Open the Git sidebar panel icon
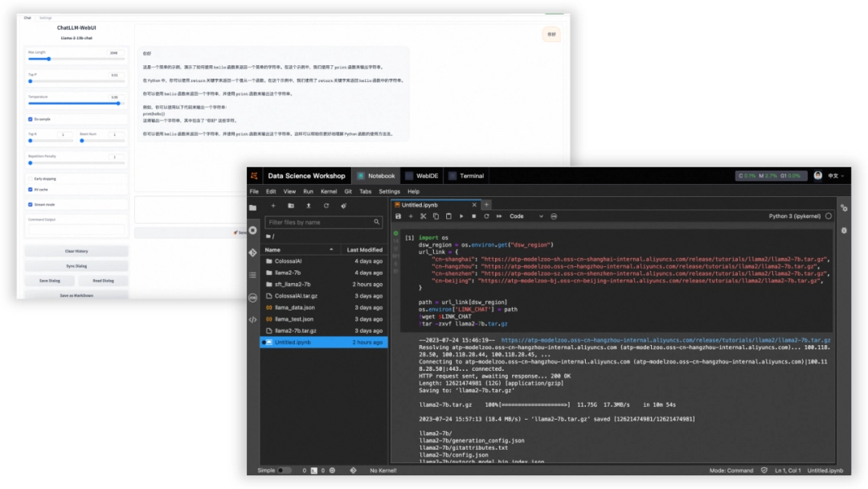The image size is (868, 489). [x=253, y=253]
